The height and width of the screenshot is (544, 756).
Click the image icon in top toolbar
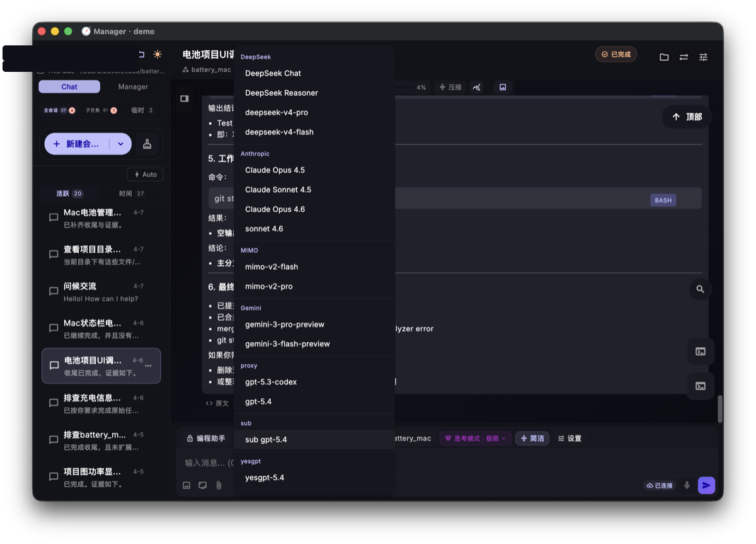click(x=503, y=87)
